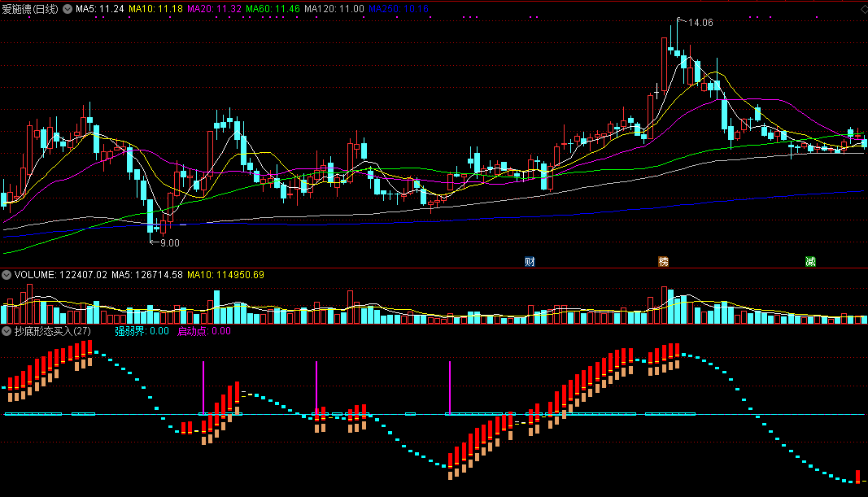Click the volume MA5: 126714.58 label
868x497 pixels.
coord(147,274)
